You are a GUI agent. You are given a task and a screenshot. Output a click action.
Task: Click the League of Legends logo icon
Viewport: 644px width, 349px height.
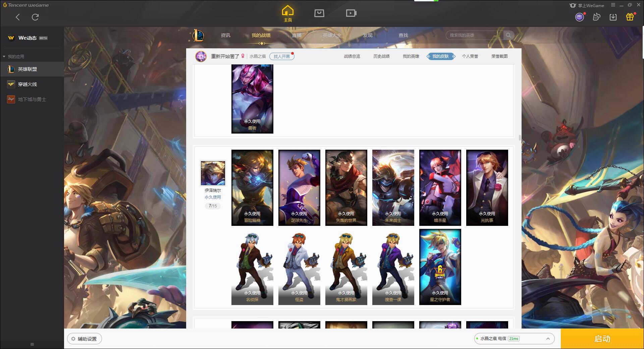(x=198, y=35)
